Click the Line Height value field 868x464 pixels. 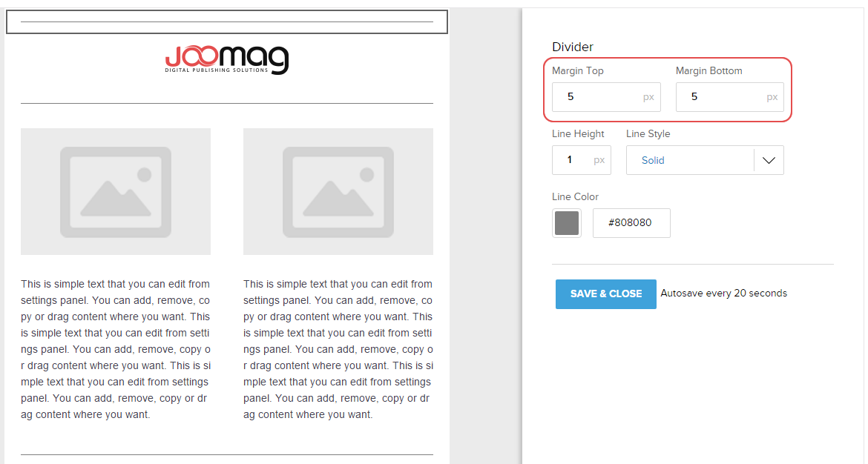click(573, 160)
